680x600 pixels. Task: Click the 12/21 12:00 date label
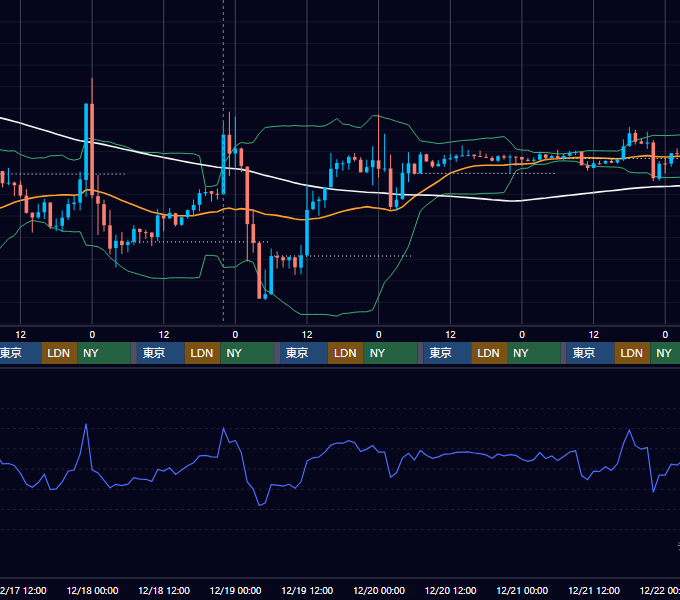click(594, 590)
